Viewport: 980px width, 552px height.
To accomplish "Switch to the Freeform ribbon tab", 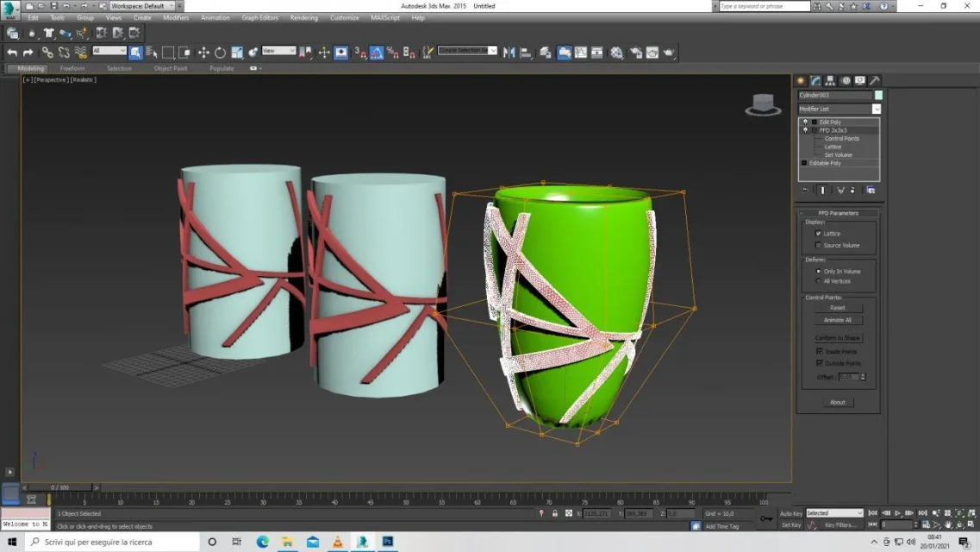I will pos(72,68).
